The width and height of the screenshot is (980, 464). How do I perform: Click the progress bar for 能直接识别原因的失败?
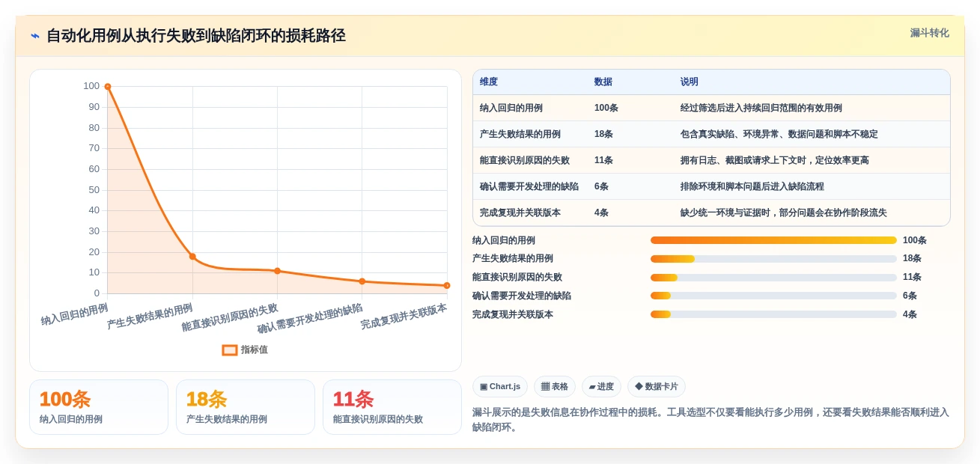tap(773, 278)
